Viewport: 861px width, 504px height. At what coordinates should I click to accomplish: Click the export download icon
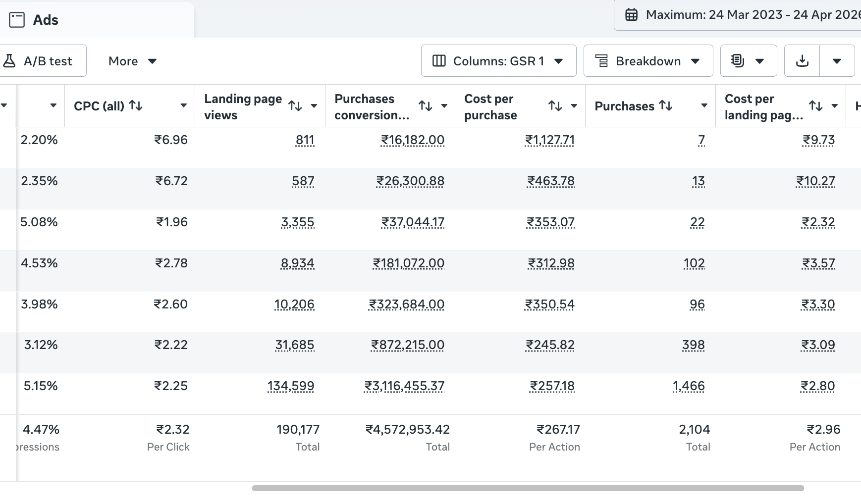[x=802, y=61]
